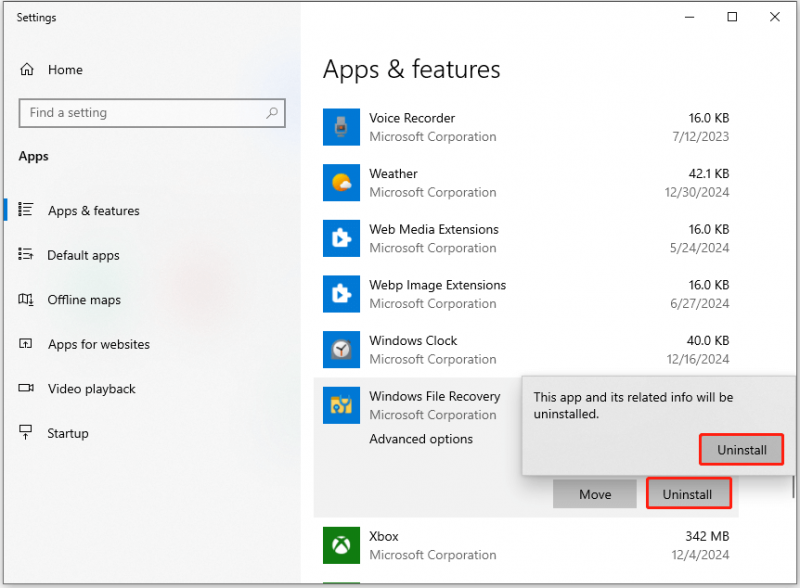
Task: Click the Voice Recorder app icon
Action: click(341, 127)
